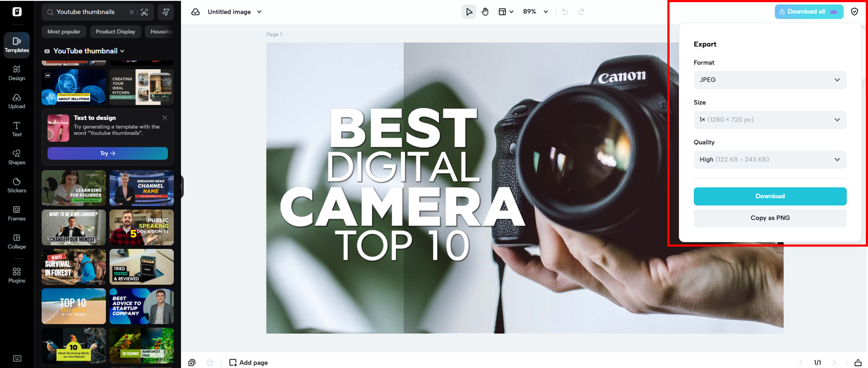The image size is (868, 368).
Task: Click the Copy as PNG button
Action: click(x=770, y=218)
